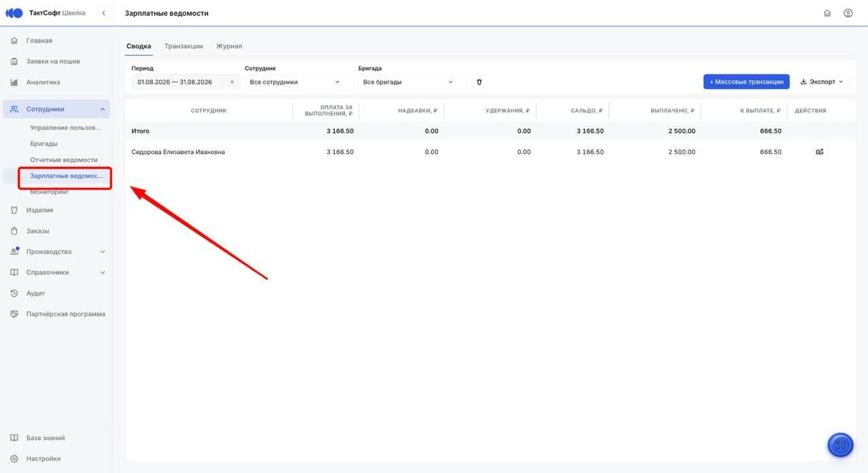Clear the period date range
The height and width of the screenshot is (473, 868).
[x=232, y=82]
